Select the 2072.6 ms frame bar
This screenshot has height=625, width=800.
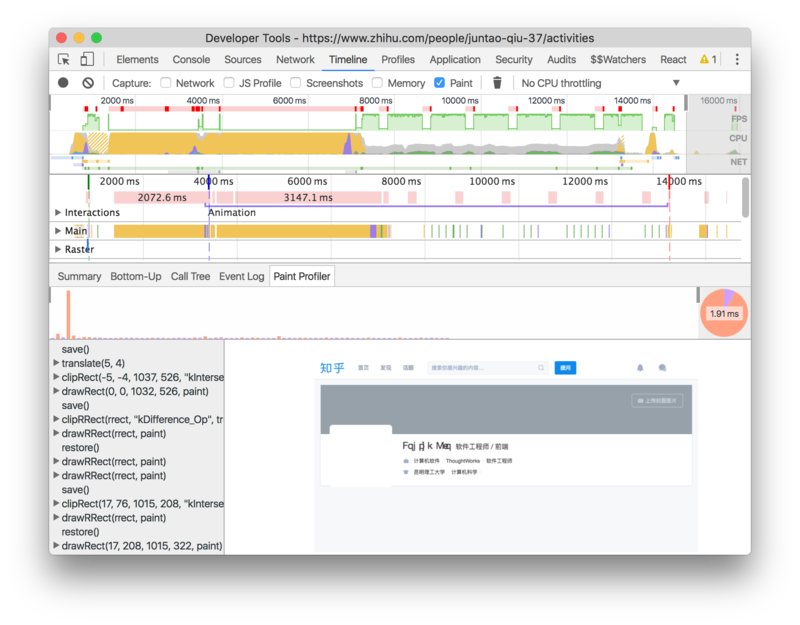161,197
